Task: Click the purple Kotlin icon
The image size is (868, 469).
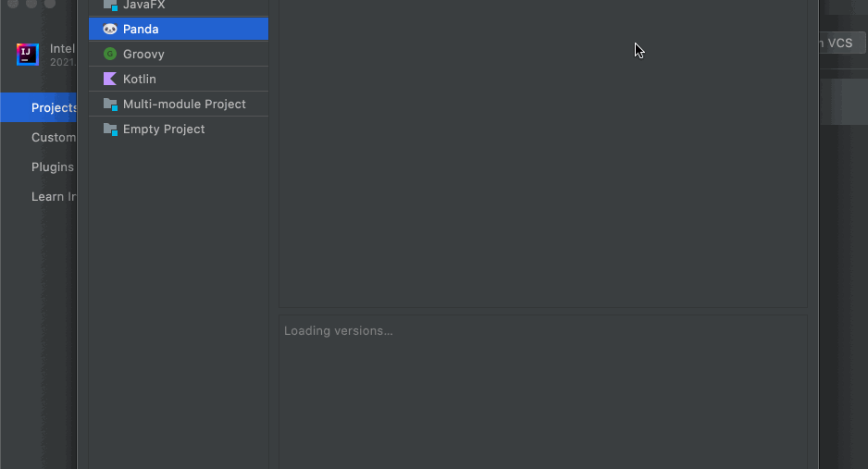Action: tap(110, 80)
